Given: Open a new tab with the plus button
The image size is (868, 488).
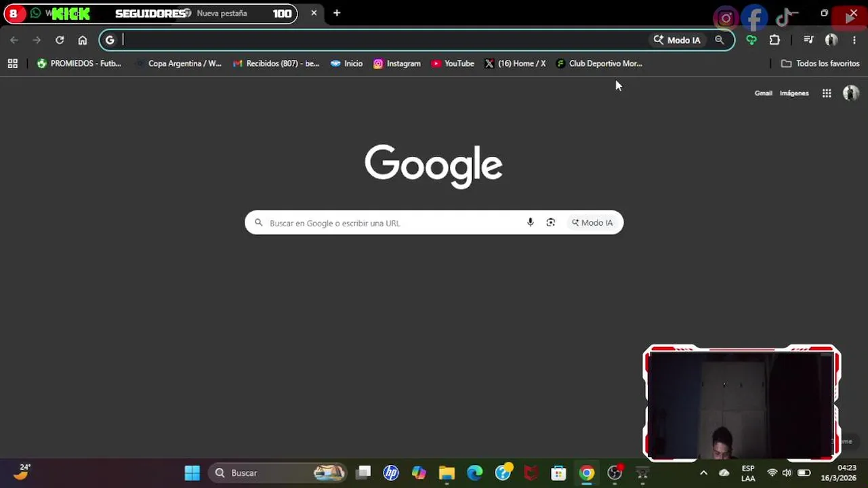Looking at the screenshot, I should (x=337, y=13).
